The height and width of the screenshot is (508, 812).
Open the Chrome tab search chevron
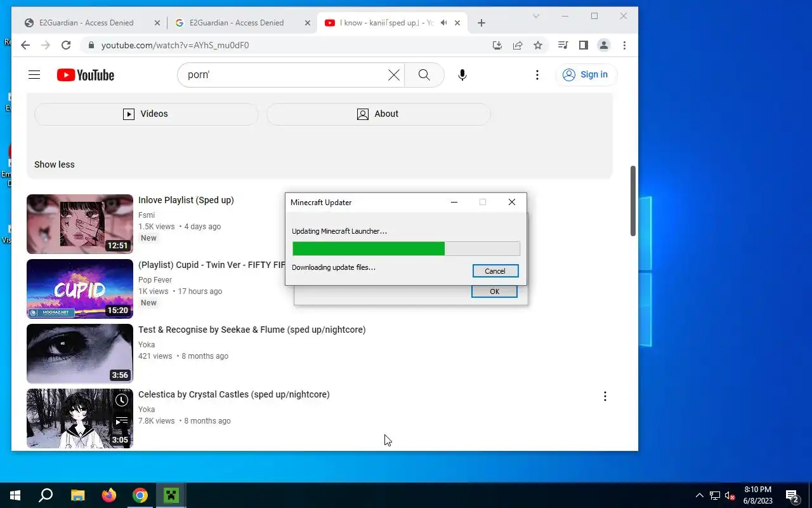(536, 16)
